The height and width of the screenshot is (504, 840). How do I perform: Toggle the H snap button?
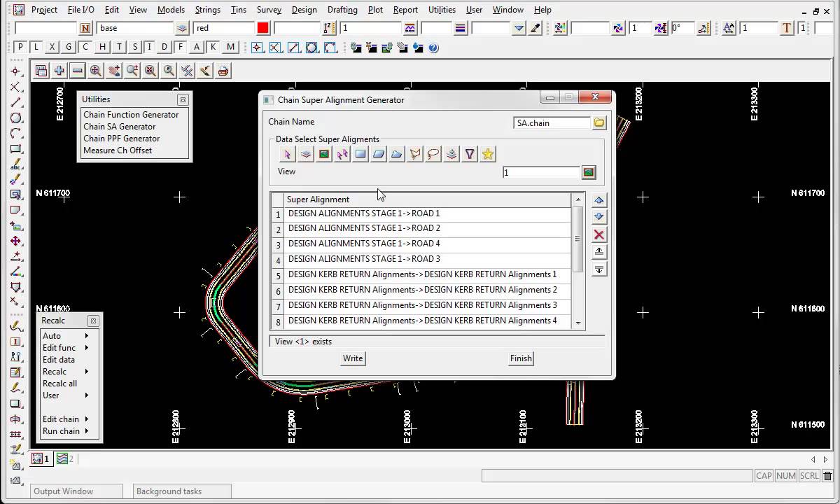tap(103, 47)
